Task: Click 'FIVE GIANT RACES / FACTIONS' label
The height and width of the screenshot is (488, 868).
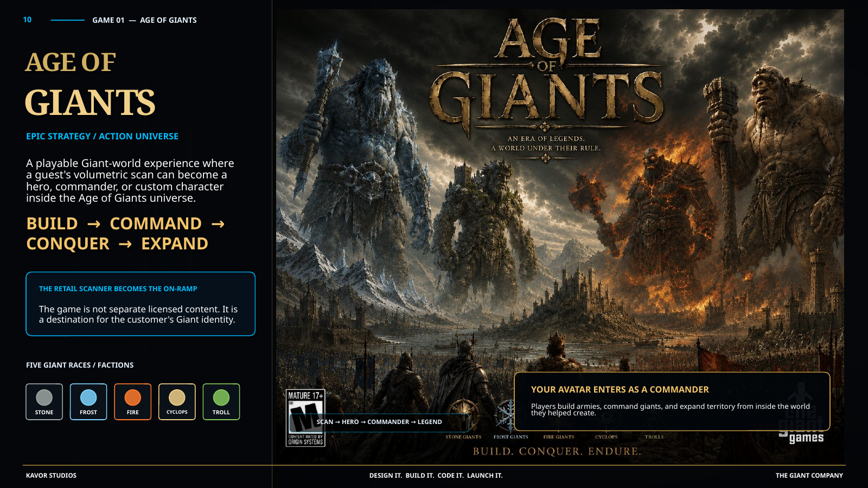Action: click(80, 365)
